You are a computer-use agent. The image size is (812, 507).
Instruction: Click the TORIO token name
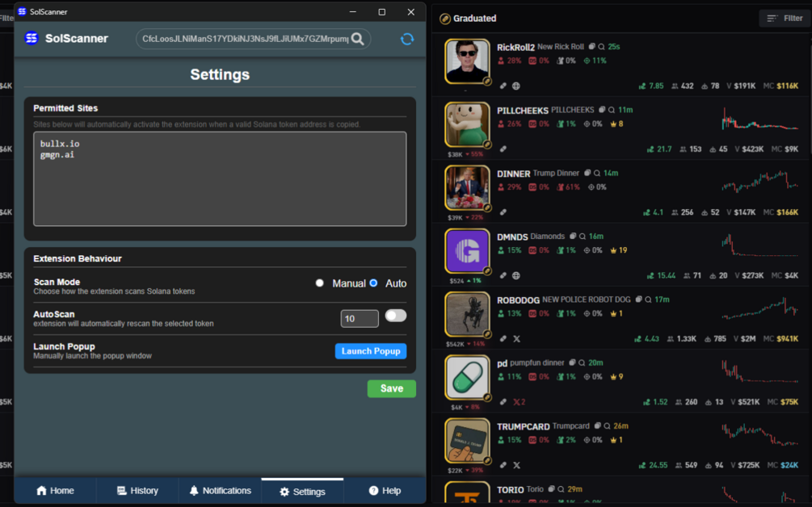tap(510, 489)
